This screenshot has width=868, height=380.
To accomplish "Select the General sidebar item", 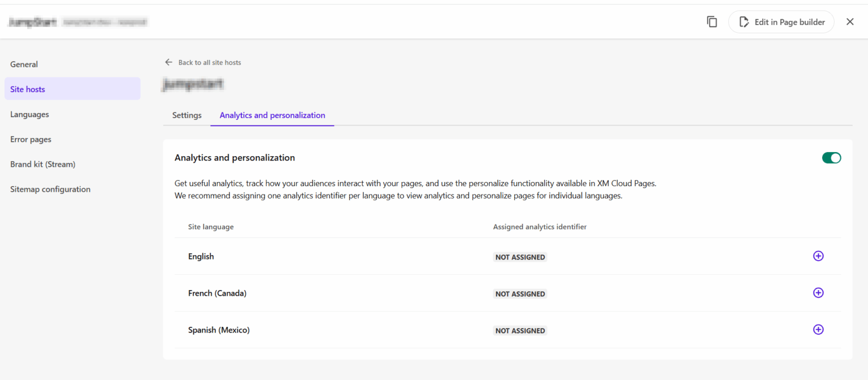I will (24, 64).
